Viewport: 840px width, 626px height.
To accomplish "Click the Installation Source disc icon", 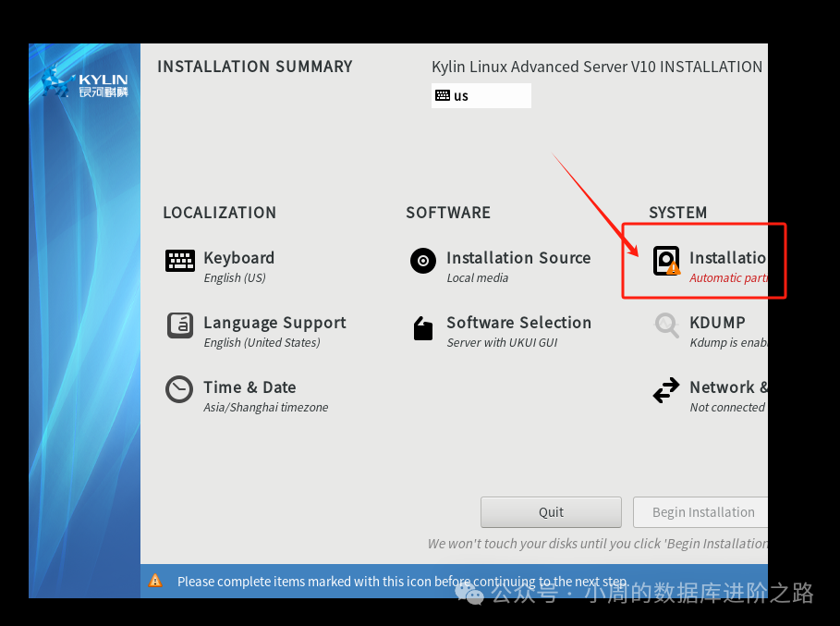I will pyautogui.click(x=422, y=261).
